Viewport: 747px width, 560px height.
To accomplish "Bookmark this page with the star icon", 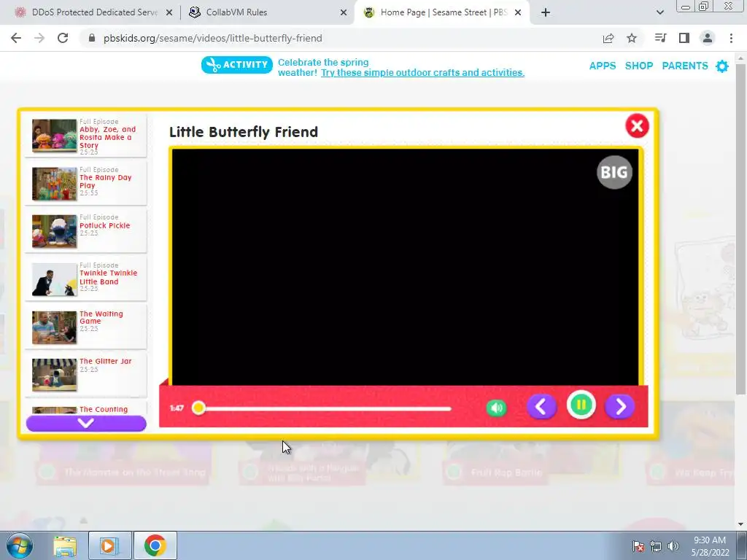I will click(632, 38).
